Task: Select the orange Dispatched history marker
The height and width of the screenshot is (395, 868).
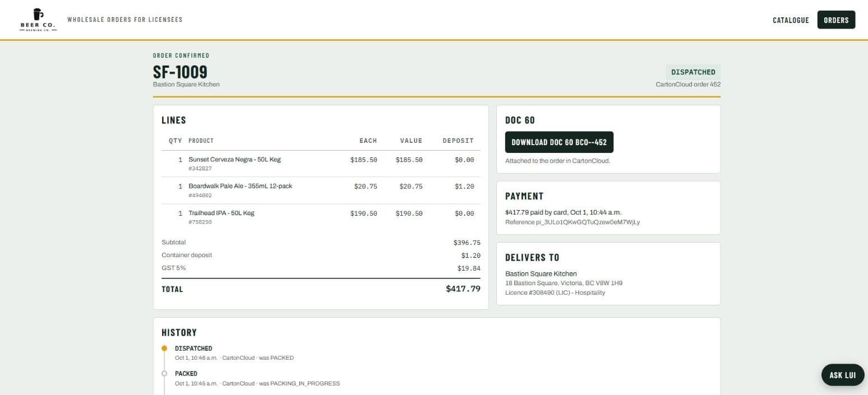Action: [164, 348]
